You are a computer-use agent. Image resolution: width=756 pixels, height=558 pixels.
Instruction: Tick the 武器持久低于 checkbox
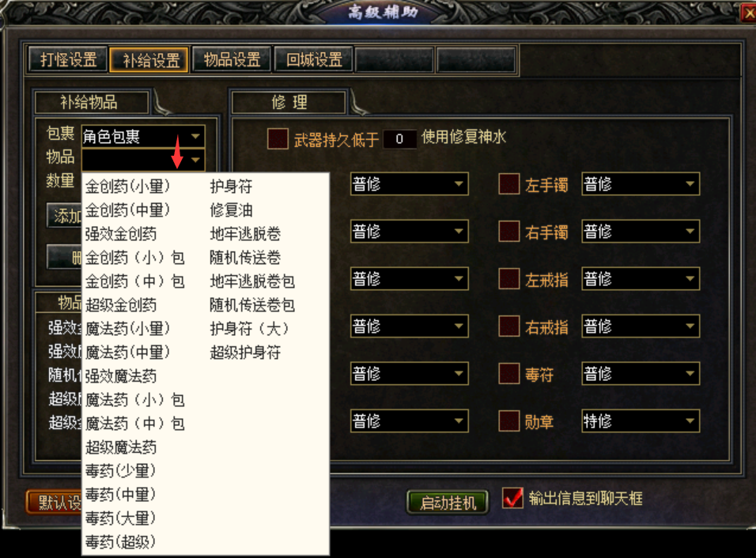(278, 138)
